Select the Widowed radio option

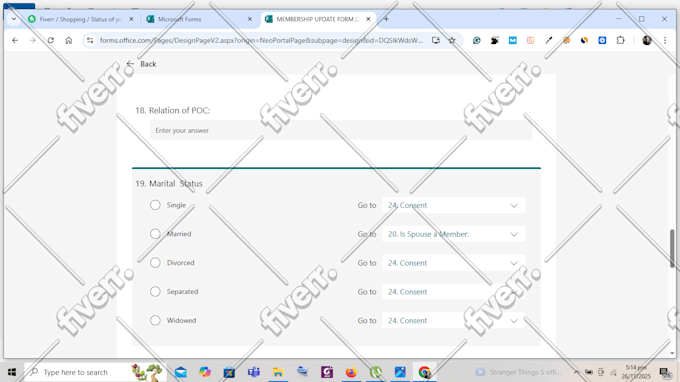(155, 320)
